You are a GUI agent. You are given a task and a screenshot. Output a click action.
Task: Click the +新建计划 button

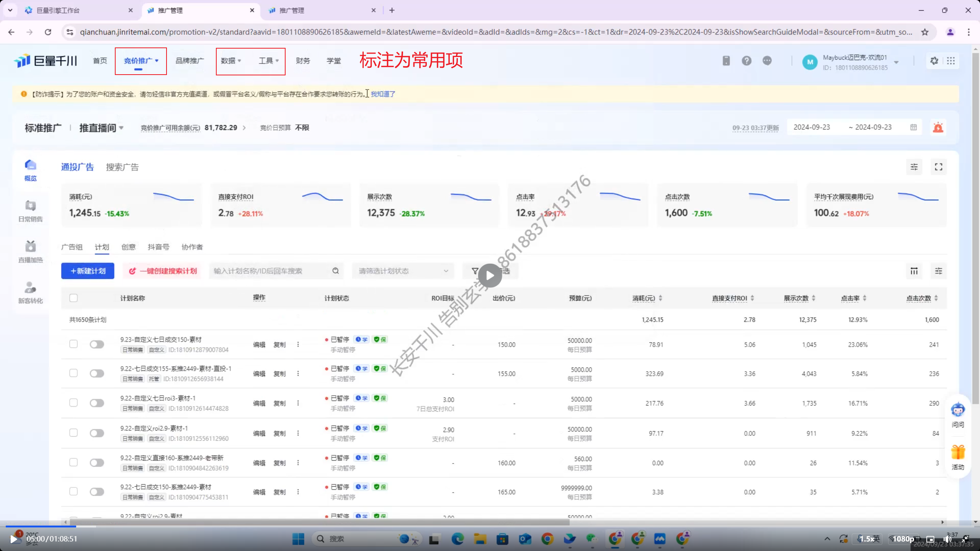(88, 271)
